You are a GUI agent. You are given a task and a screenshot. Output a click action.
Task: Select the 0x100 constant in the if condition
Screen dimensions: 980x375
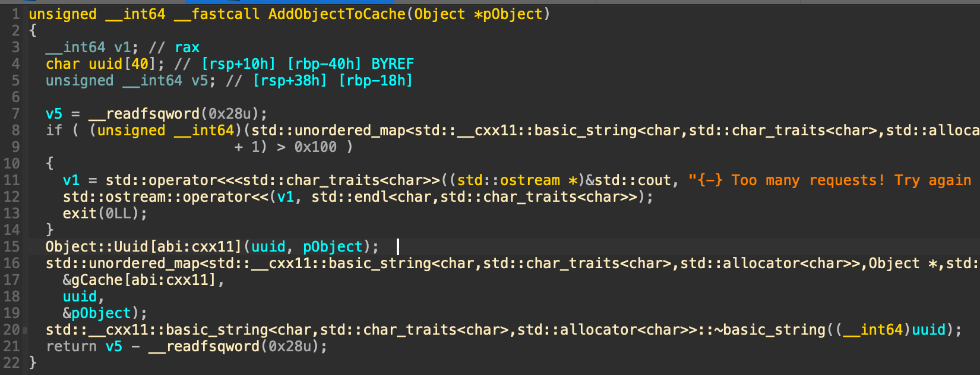coord(315,147)
